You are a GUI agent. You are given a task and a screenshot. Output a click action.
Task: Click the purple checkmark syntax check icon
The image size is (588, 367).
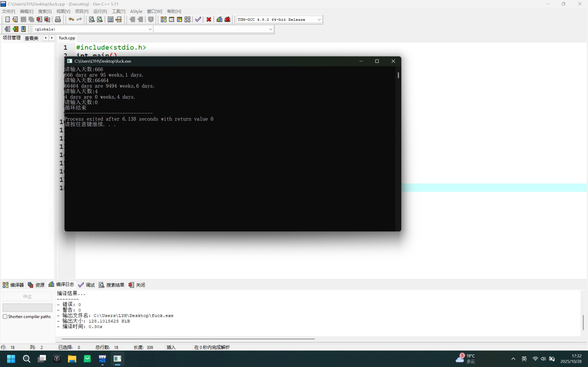coord(198,19)
